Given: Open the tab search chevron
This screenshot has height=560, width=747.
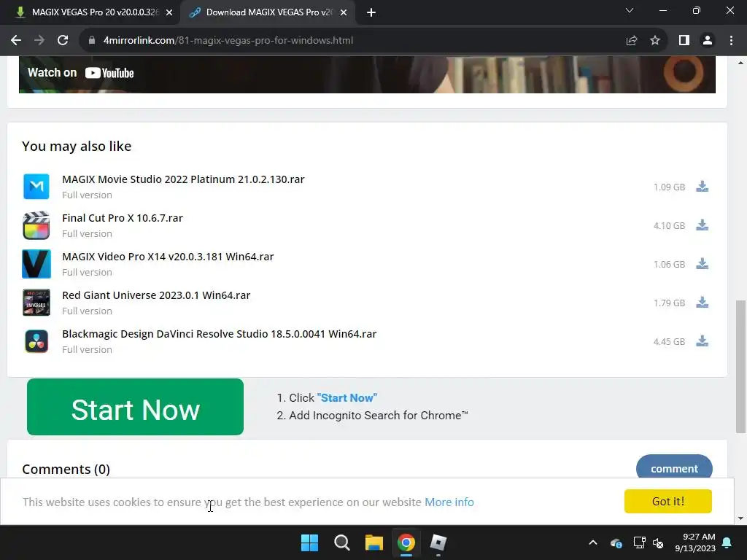Looking at the screenshot, I should tap(630, 10).
